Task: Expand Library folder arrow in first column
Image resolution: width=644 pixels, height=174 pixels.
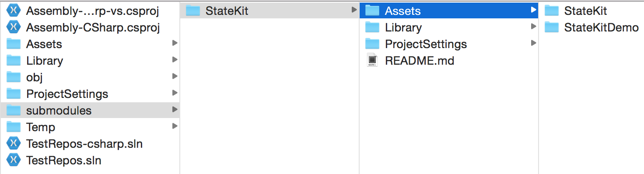Action: pyautogui.click(x=175, y=59)
